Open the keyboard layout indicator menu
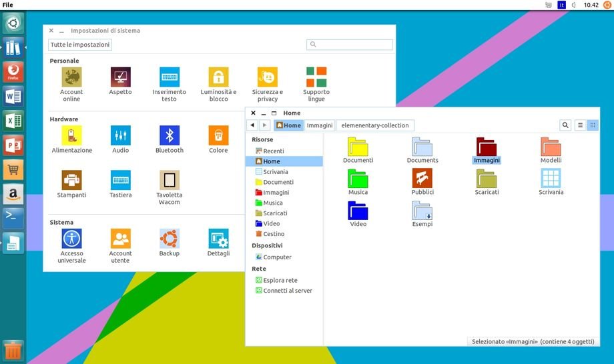614x364 pixels. pyautogui.click(x=561, y=5)
